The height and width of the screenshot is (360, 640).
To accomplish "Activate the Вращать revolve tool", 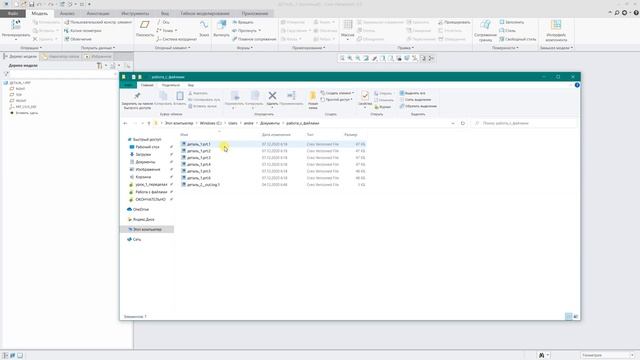I will [242, 22].
